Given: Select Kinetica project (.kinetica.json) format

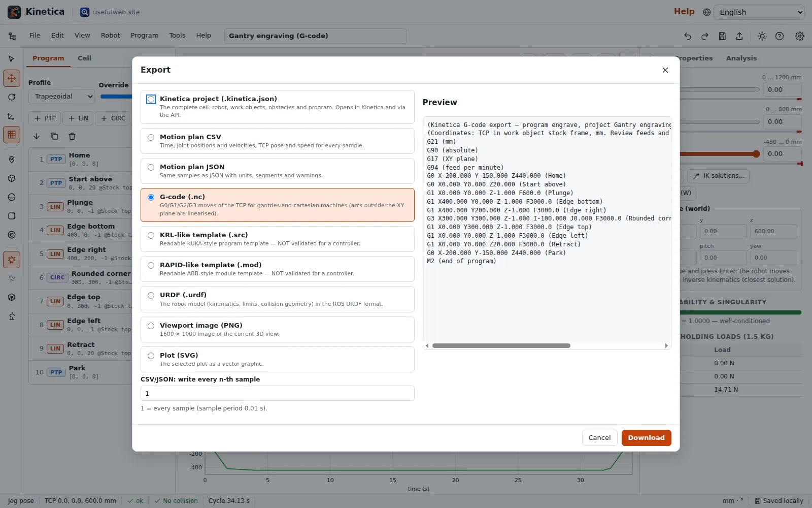Looking at the screenshot, I should tap(277, 107).
